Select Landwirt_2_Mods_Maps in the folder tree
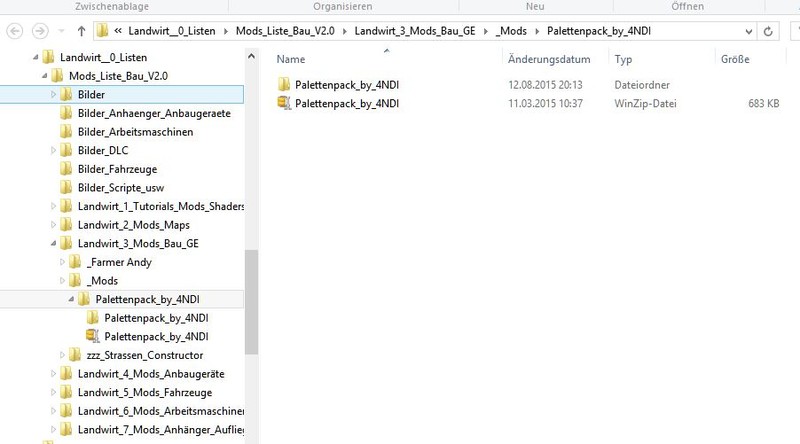800x444 pixels. click(x=133, y=225)
